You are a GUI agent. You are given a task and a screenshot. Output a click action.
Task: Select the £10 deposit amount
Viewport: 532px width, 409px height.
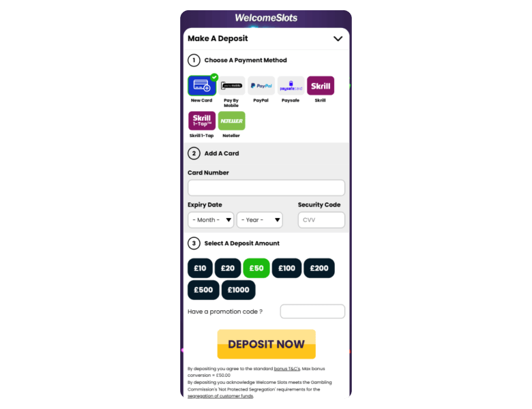pyautogui.click(x=200, y=269)
